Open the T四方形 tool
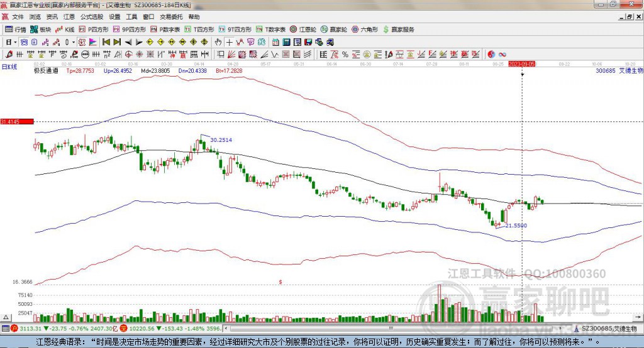The image size is (644, 348). pyautogui.click(x=199, y=30)
